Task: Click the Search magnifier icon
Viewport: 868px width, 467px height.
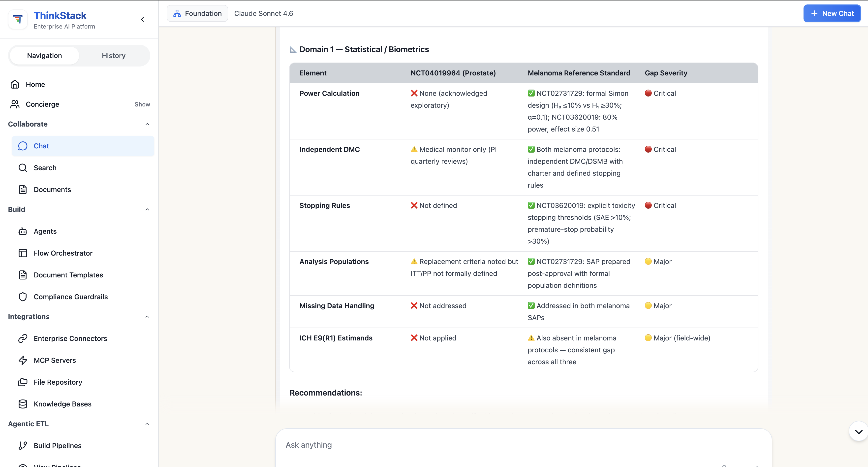Action: (23, 167)
